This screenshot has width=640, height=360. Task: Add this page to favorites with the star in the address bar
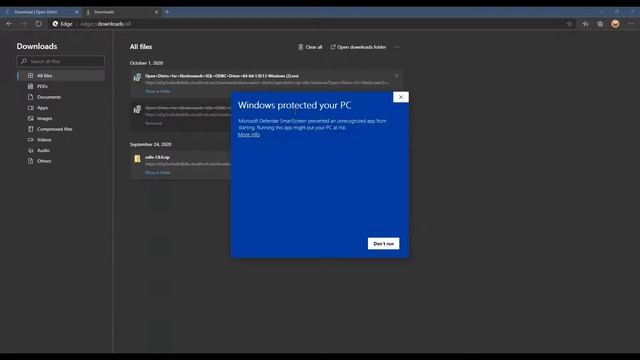coord(570,24)
